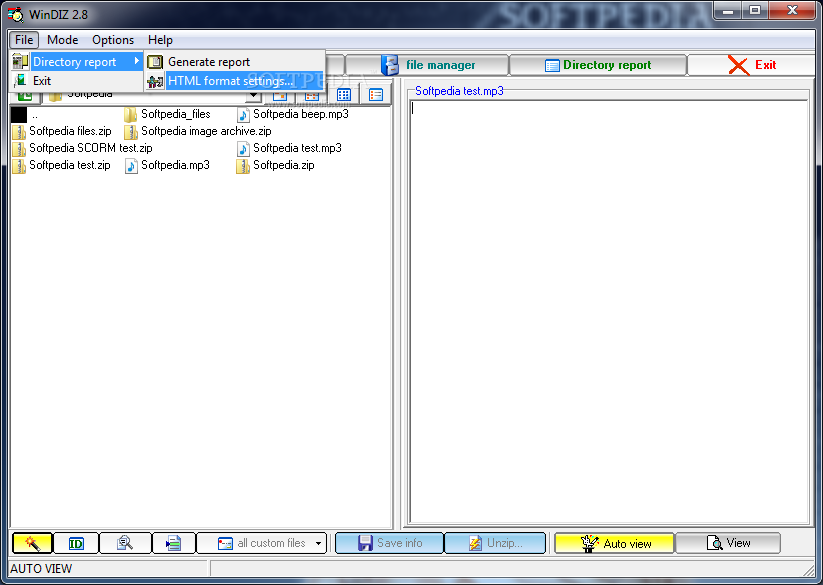Select Softpedia beep.mp3 file

pos(292,114)
